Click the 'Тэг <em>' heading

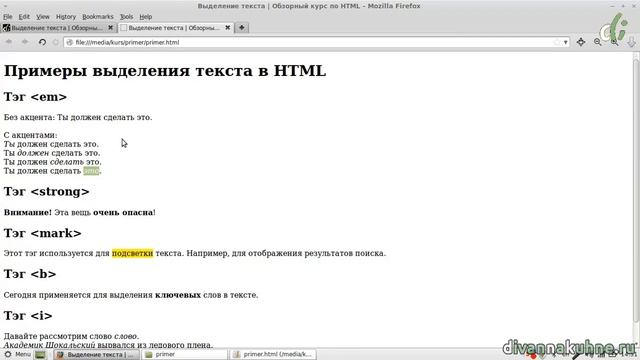click(35, 97)
